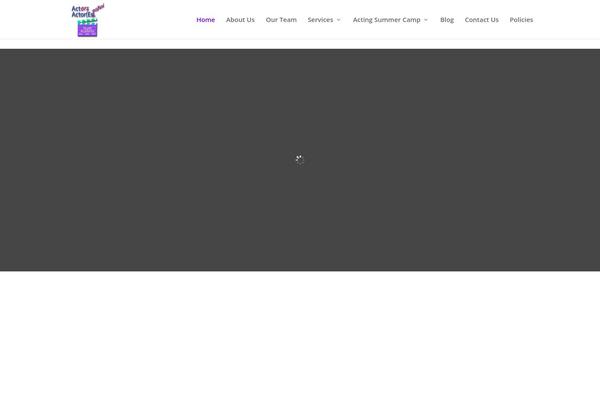This screenshot has width=600, height=400.
Task: Open the Our Team page
Action: click(x=281, y=20)
